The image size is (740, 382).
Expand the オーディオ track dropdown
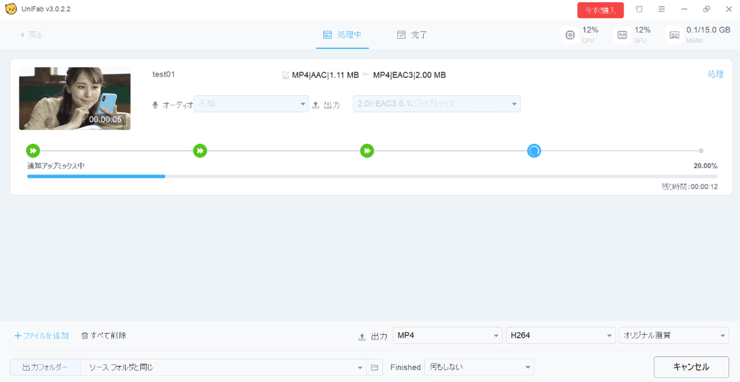(x=252, y=104)
